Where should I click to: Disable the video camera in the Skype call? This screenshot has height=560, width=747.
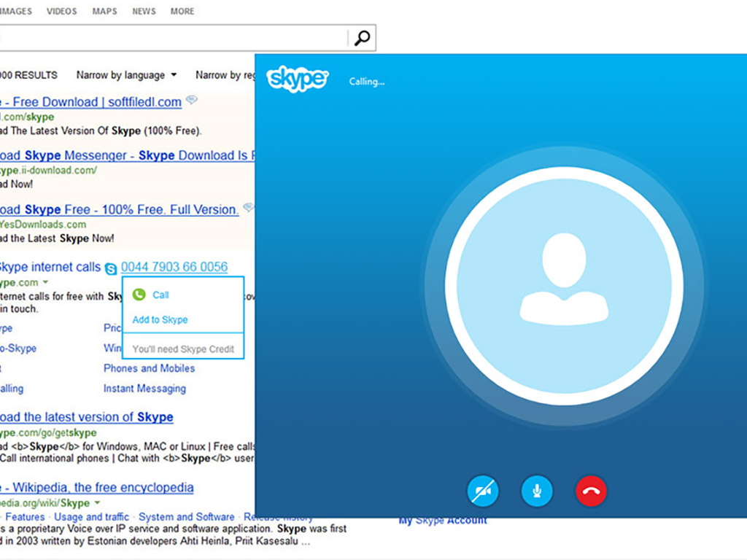point(482,491)
